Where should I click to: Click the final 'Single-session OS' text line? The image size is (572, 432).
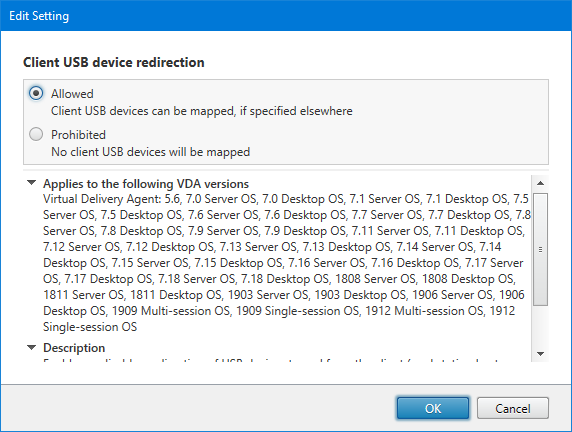pyautogui.click(x=90, y=327)
